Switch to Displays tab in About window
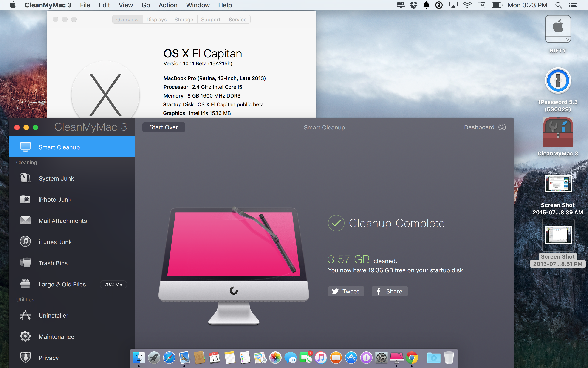Viewport: 588px width, 368px height. click(x=156, y=20)
